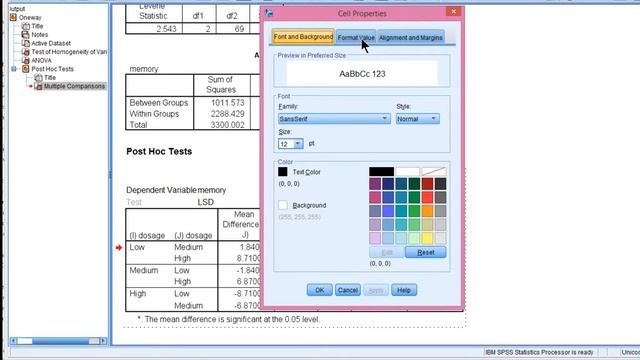Switch to the Format Value tab

click(x=356, y=38)
